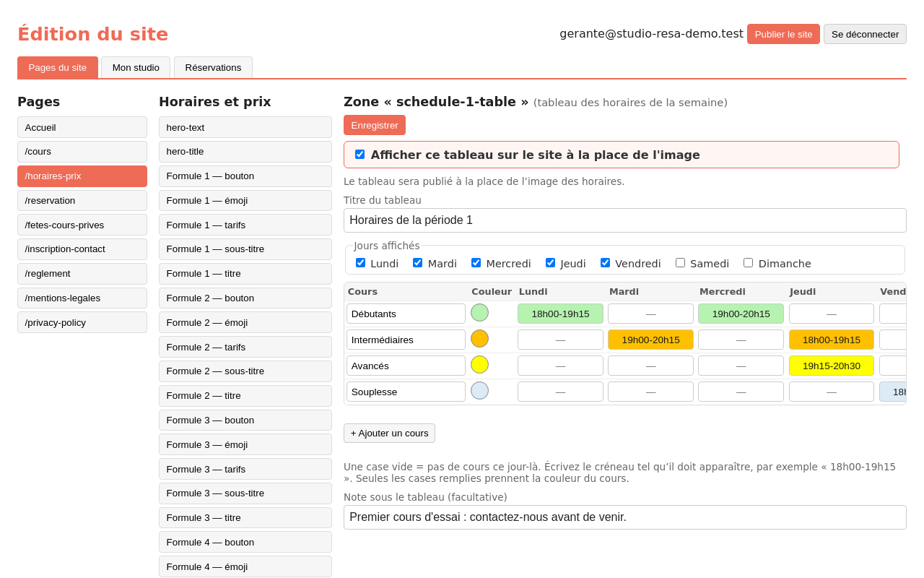The width and height of the screenshot is (924, 578).
Task: Switch to the Mon studio tab
Action: pos(136,67)
